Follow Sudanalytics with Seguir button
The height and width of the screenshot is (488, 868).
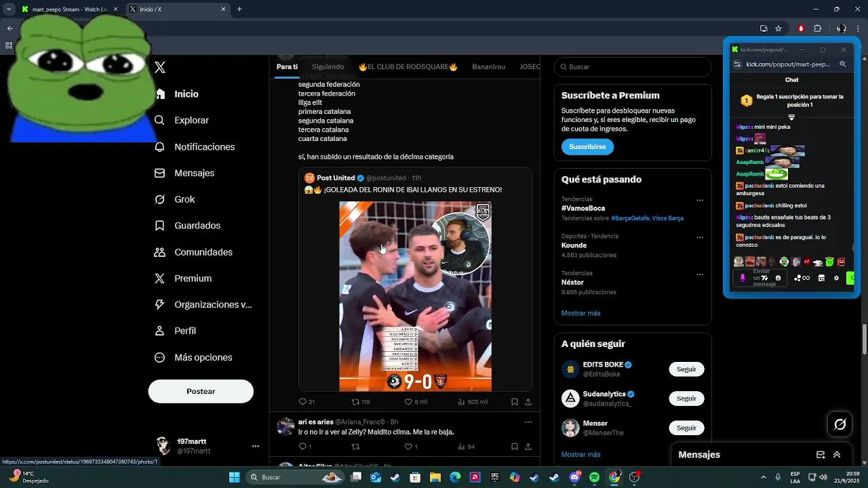point(686,399)
